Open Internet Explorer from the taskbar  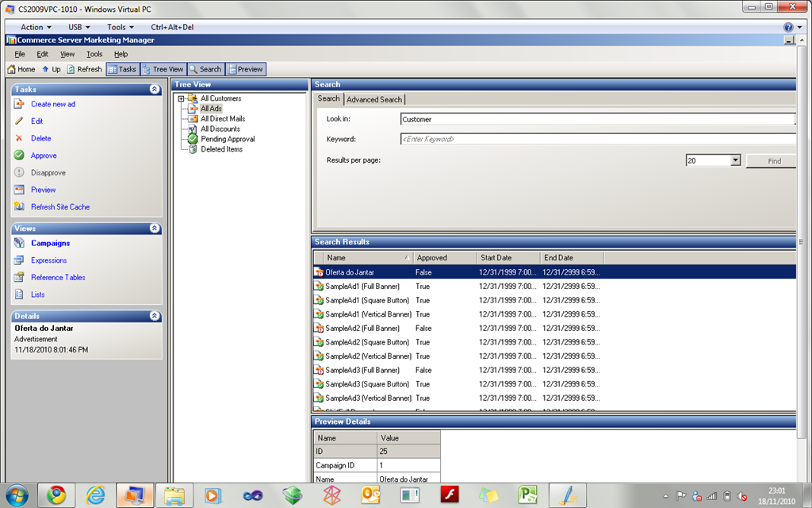coord(95,495)
